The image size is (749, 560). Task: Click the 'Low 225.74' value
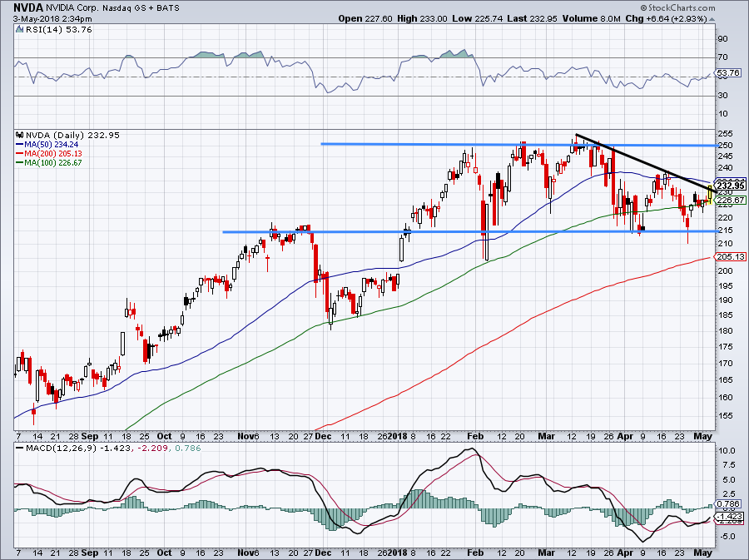[x=477, y=18]
